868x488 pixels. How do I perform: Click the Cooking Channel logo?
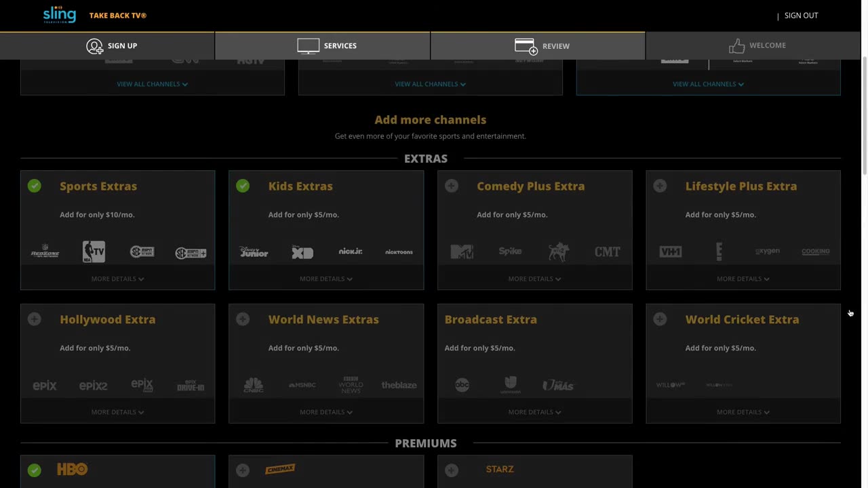(816, 251)
